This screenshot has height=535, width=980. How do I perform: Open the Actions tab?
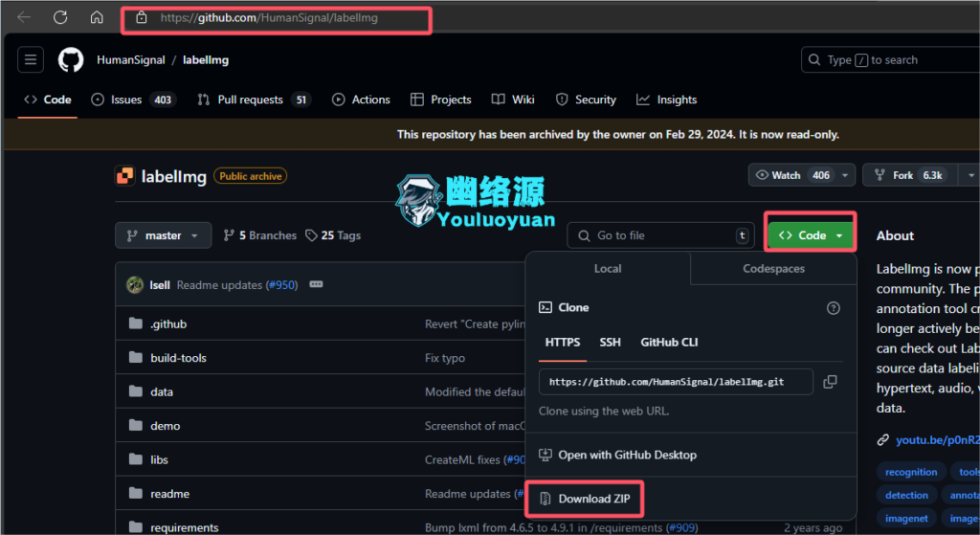coord(361,100)
